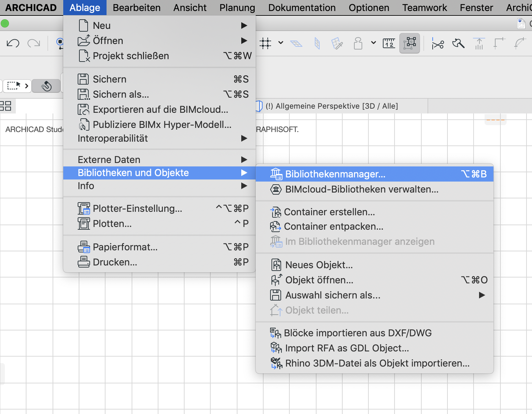Choose Container entpacken... item

tap(375, 226)
